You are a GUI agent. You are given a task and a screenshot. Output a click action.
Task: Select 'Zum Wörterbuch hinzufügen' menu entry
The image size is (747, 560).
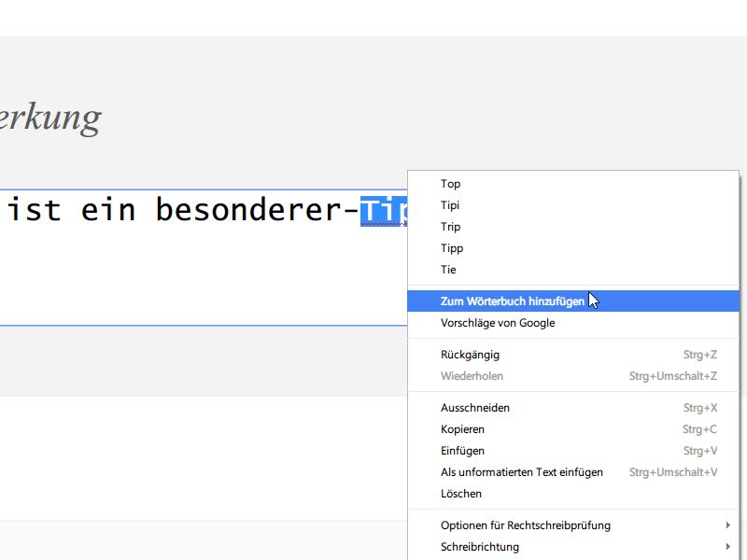(x=573, y=301)
